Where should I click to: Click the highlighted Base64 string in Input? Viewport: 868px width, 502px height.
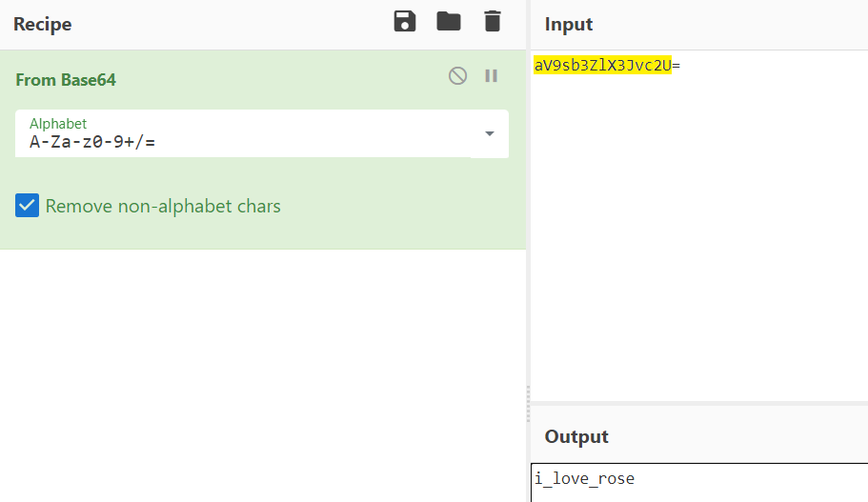(x=602, y=66)
